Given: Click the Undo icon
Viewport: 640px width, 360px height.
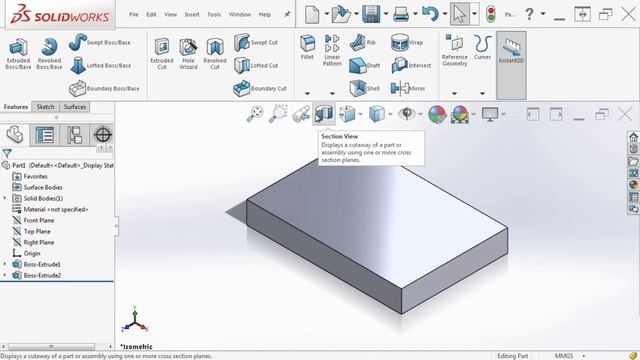Looking at the screenshot, I should tap(430, 14).
